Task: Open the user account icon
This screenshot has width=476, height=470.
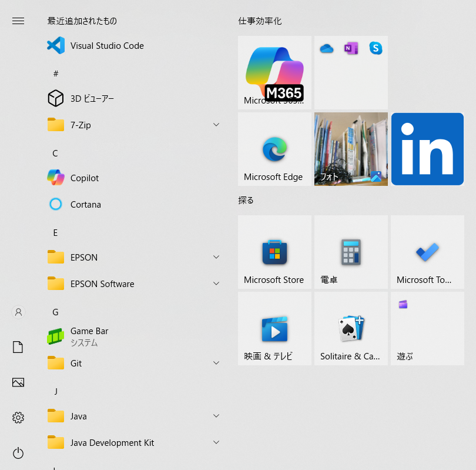Action: (x=18, y=312)
